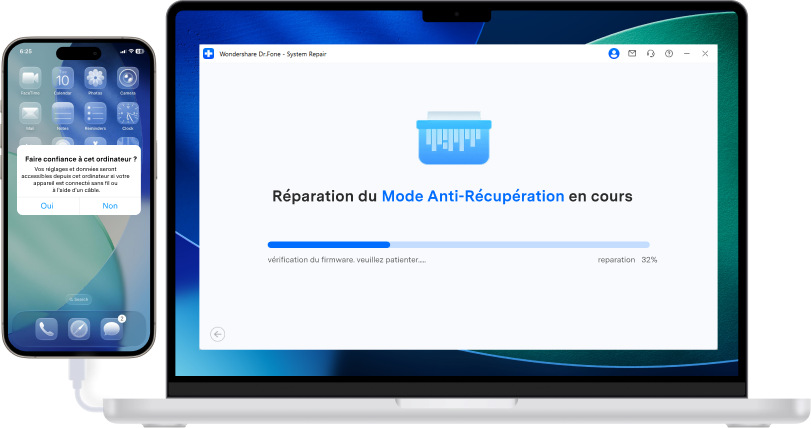Tap the Search pill on the phone
Screen dimensions: 811x428
pos(79,299)
